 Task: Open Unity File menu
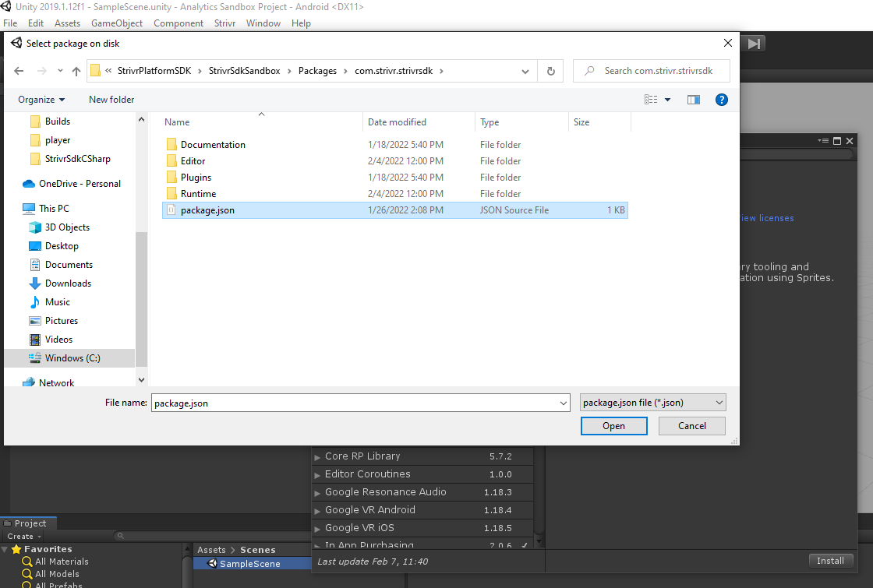pos(10,23)
